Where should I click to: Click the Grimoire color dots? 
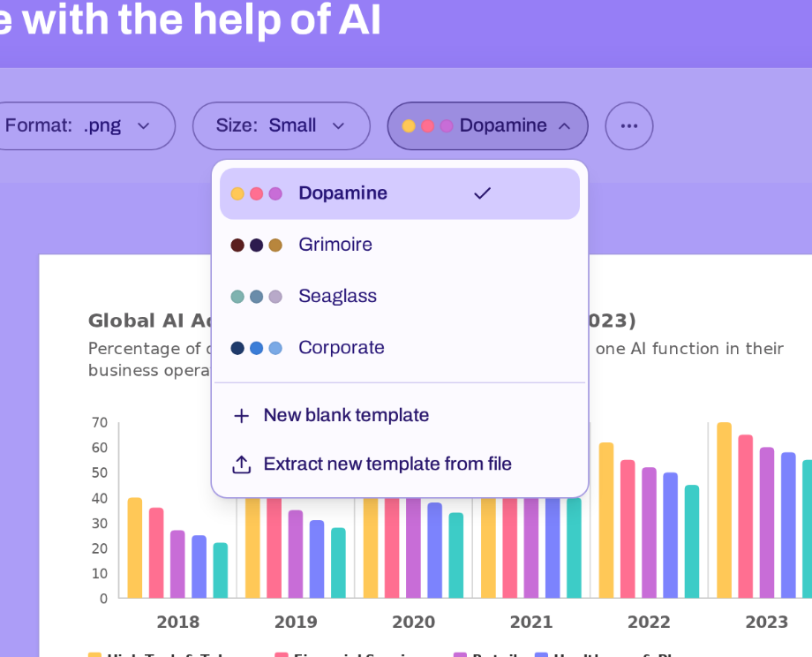pos(256,245)
